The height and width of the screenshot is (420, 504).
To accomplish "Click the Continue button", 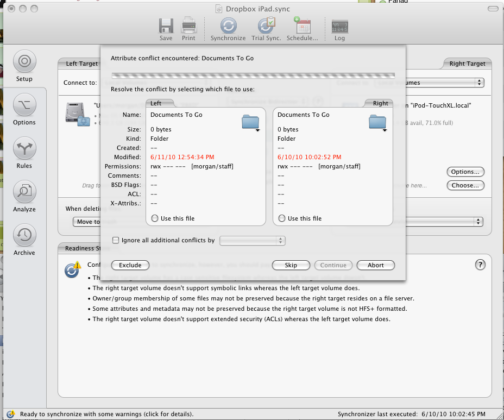I will 333,265.
